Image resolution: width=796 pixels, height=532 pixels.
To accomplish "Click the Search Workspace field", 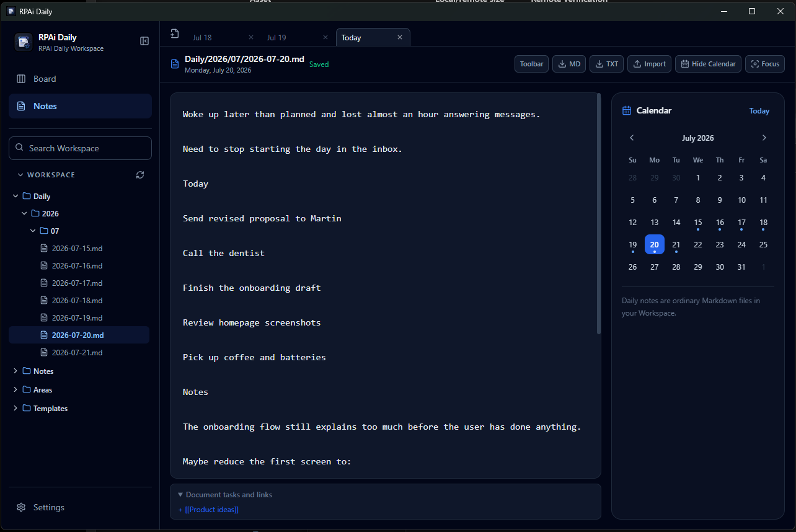I will tap(80, 148).
